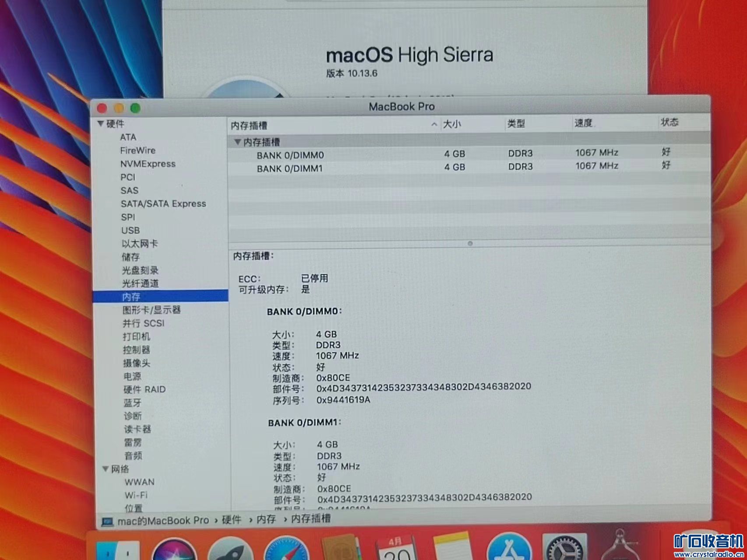Image resolution: width=747 pixels, height=560 pixels.
Task: Open System Preferences gear in Dock
Action: [565, 547]
